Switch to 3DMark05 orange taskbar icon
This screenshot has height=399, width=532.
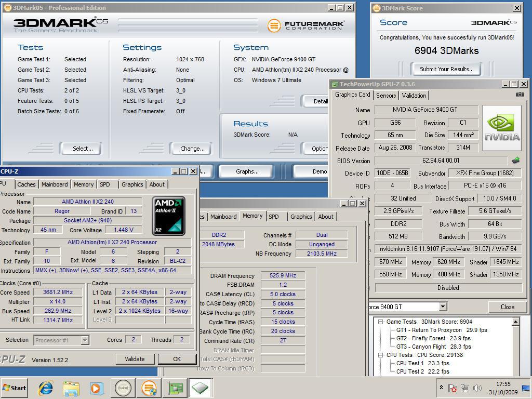pos(149,388)
